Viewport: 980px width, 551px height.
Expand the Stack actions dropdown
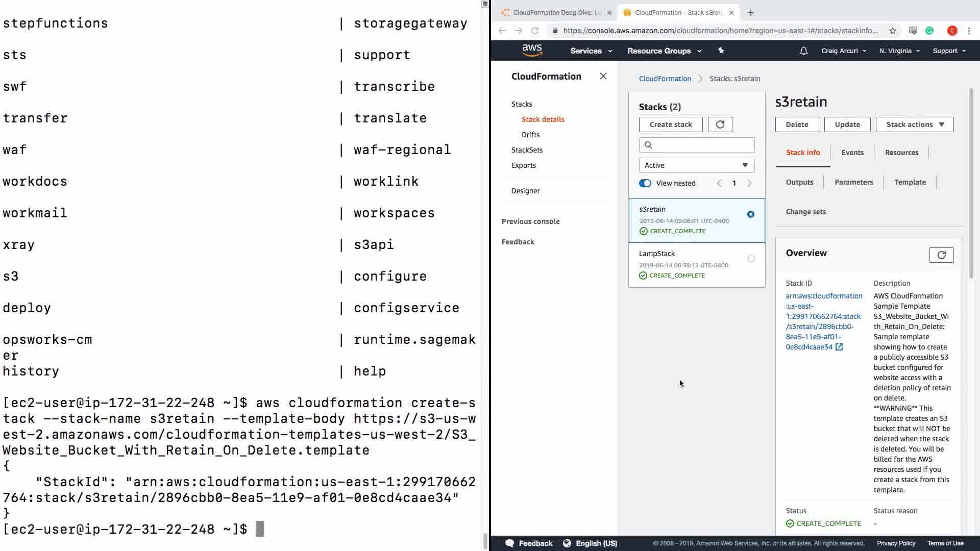pyautogui.click(x=914, y=124)
